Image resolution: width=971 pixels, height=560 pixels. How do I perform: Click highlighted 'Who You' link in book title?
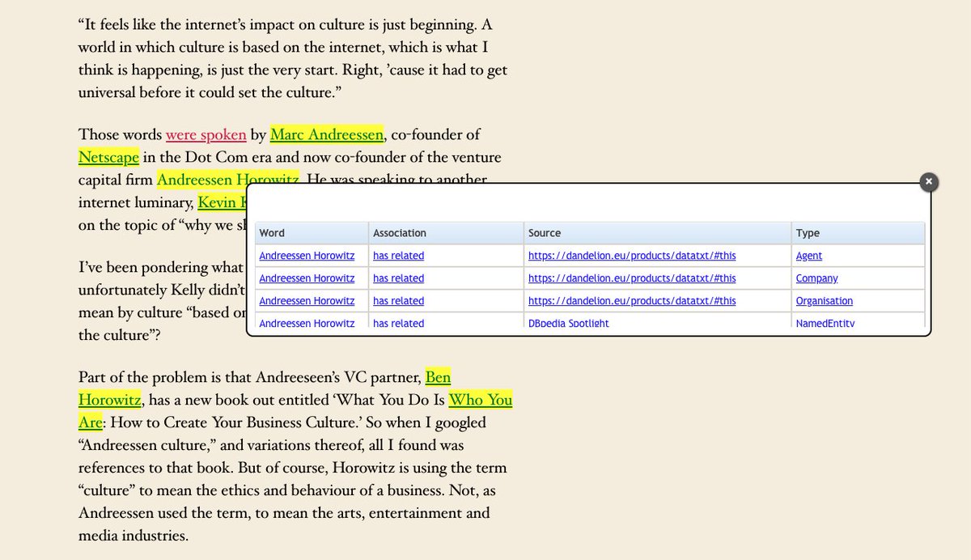tap(480, 400)
